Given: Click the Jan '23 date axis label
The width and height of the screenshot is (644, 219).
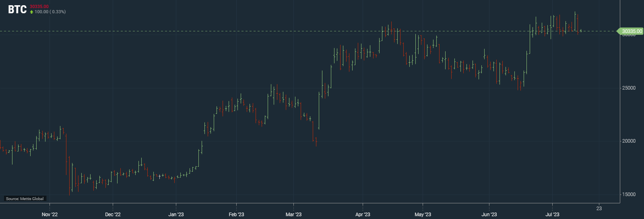Looking at the screenshot, I should 176,215.
